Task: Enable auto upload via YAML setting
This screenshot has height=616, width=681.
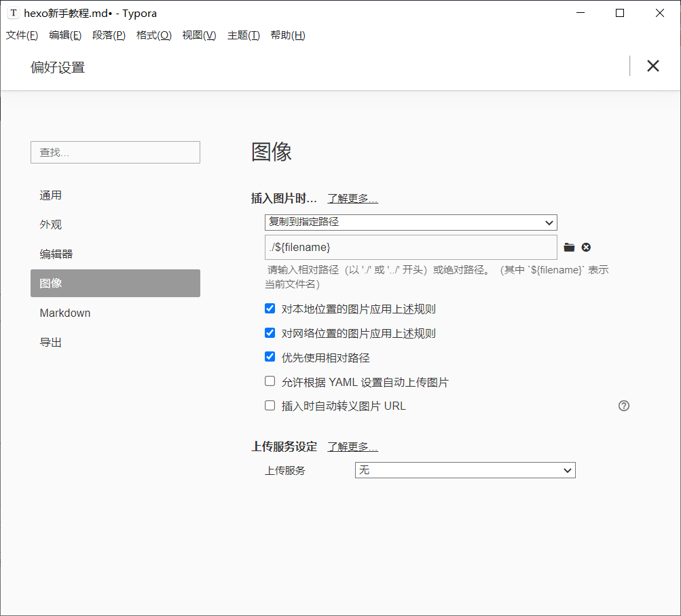Action: 270,381
